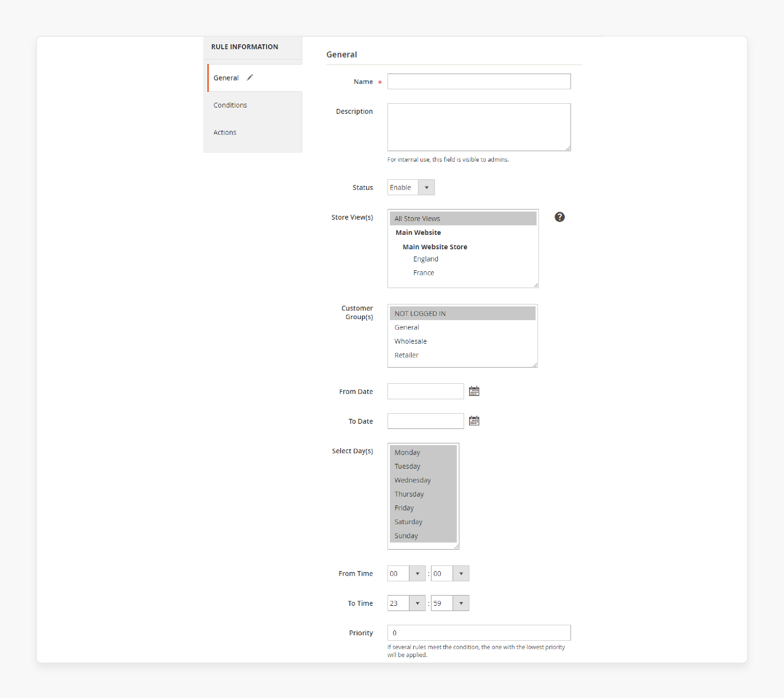The width and height of the screenshot is (784, 698).
Task: Click the From Date input field
Action: (x=426, y=391)
